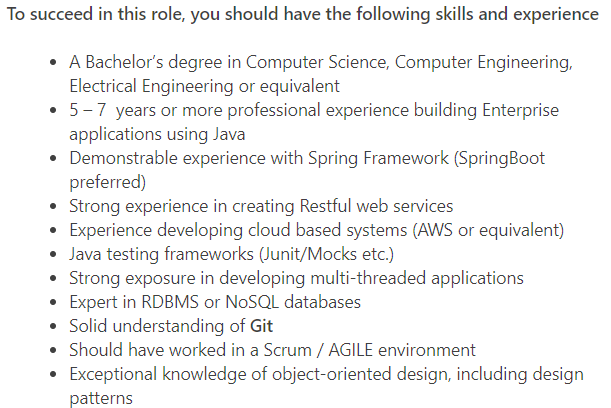Image resolution: width=611 pixels, height=408 pixels.
Task: Click the heading about skills and experience
Action: coord(303,14)
